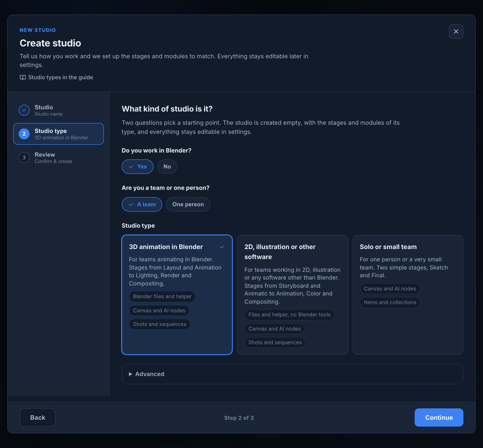Click the step 2 number badge

pyautogui.click(x=24, y=134)
